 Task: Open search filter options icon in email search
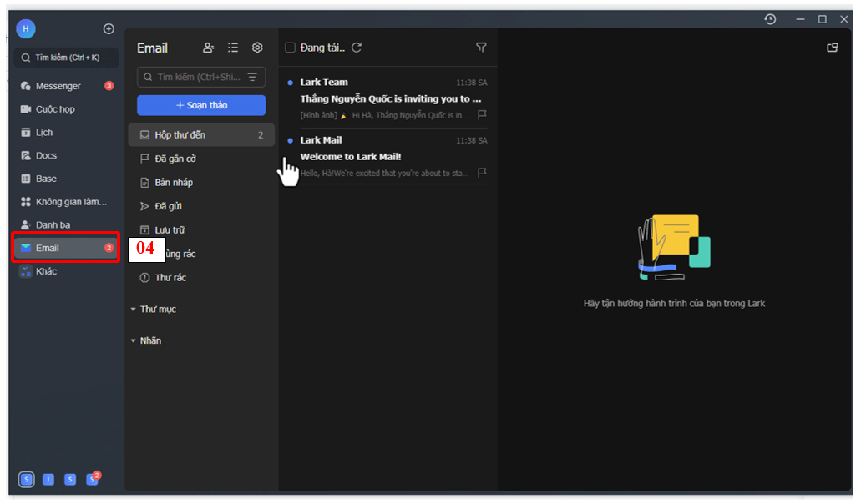pos(252,78)
